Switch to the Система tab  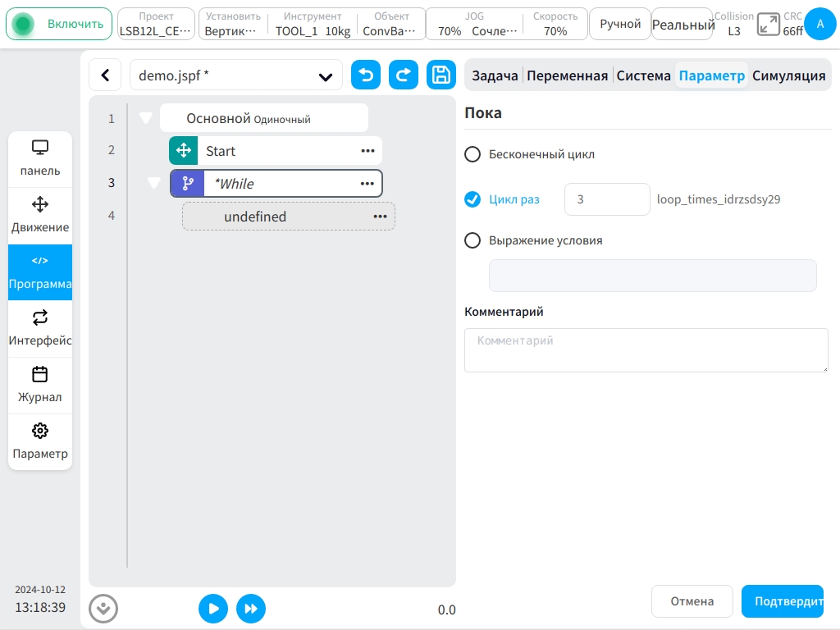(x=643, y=75)
